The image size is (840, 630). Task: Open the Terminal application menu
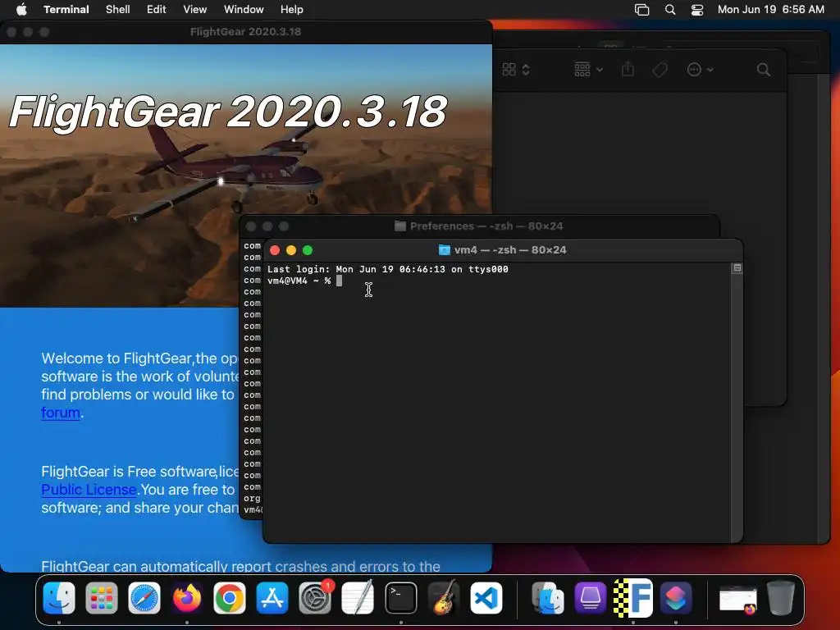(x=66, y=9)
